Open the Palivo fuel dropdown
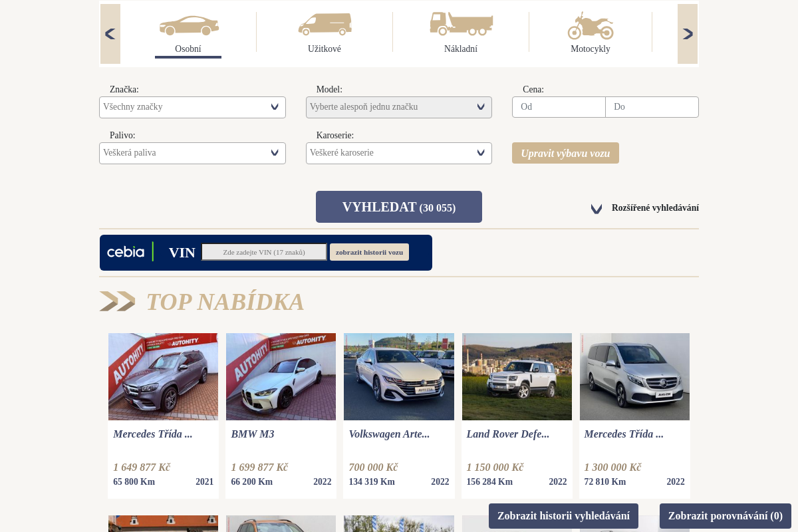This screenshot has height=532, width=798. click(192, 153)
